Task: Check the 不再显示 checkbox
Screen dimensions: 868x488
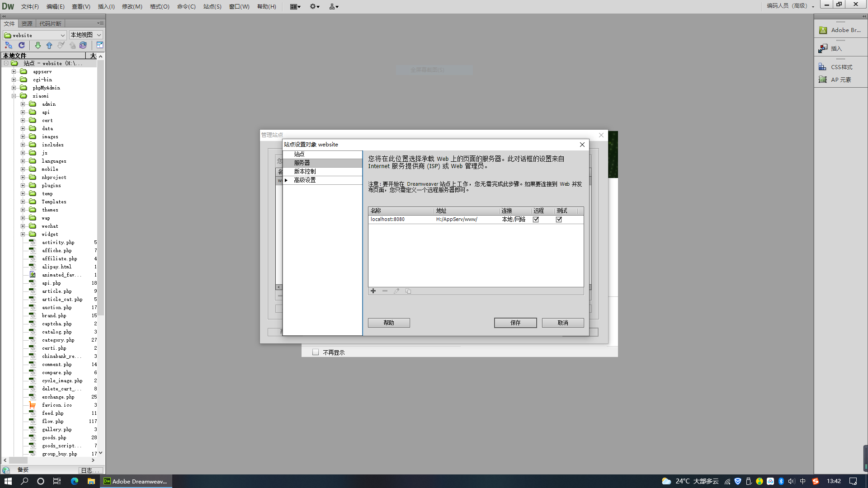Action: (x=316, y=352)
